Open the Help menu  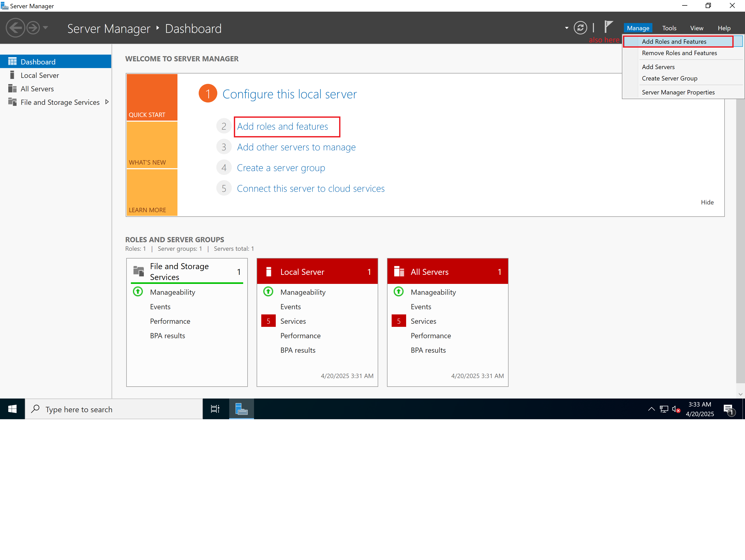coord(724,28)
